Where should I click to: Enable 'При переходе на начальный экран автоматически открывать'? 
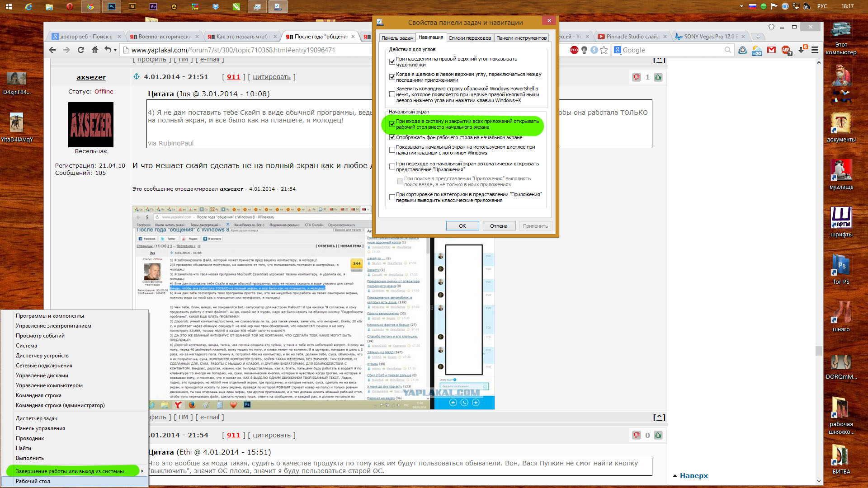[x=392, y=166]
